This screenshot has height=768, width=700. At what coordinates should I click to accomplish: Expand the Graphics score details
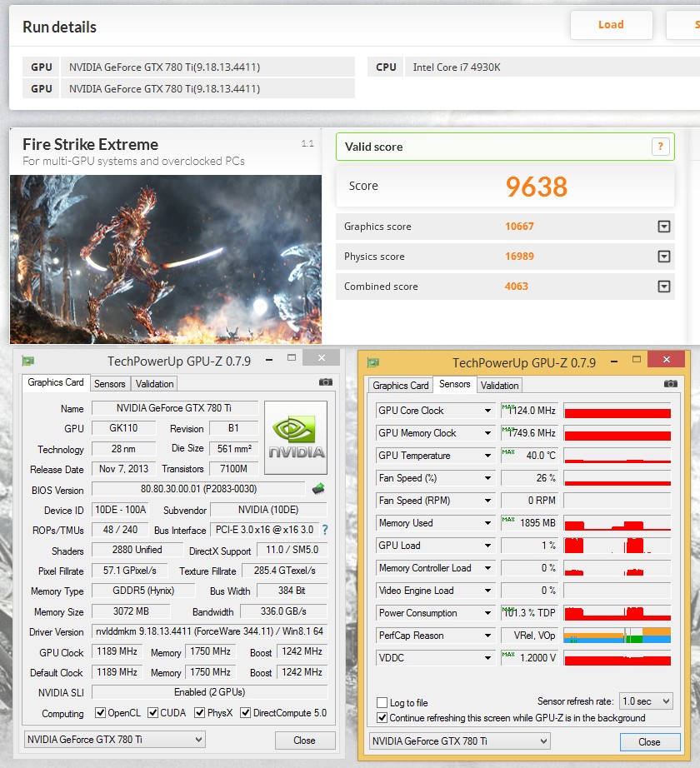[x=664, y=227]
